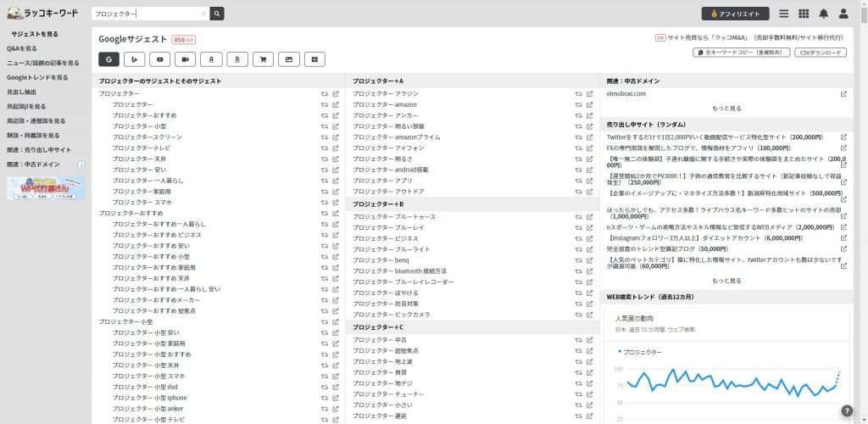Open 関連：売り出し中サイト in sidebar
Viewport: 868px width, 424px height.
[39, 149]
